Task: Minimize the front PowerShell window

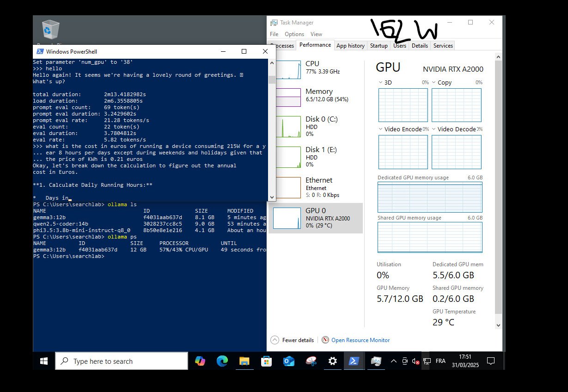Action: point(223,51)
